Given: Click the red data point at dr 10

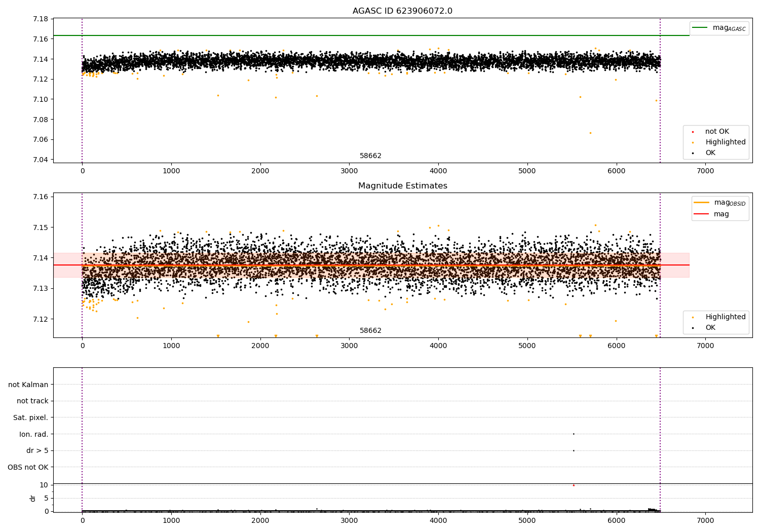Looking at the screenshot, I should click(x=574, y=485).
